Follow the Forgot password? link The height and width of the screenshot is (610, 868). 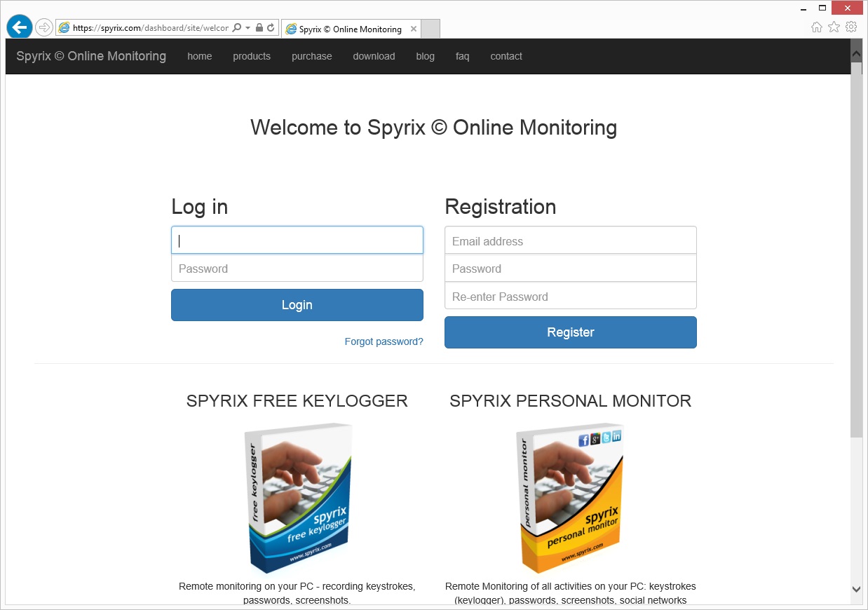pos(384,341)
